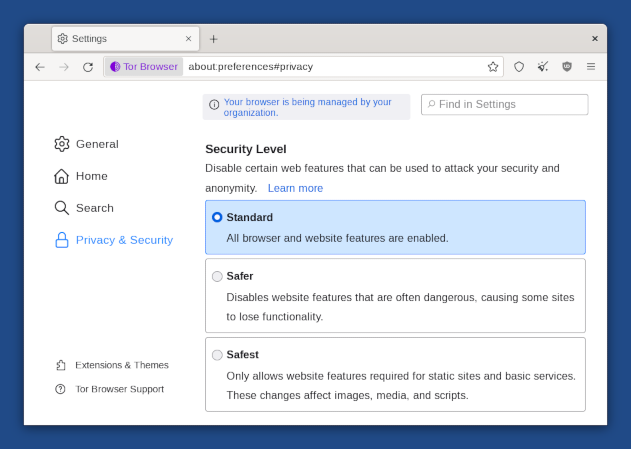
Task: Click the Home house icon
Action: pyautogui.click(x=62, y=176)
